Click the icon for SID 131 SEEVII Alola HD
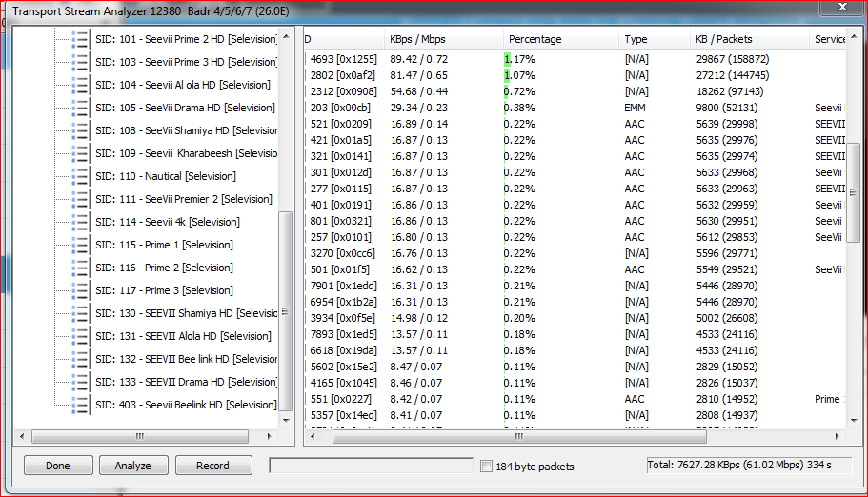The width and height of the screenshot is (868, 497). 81,336
